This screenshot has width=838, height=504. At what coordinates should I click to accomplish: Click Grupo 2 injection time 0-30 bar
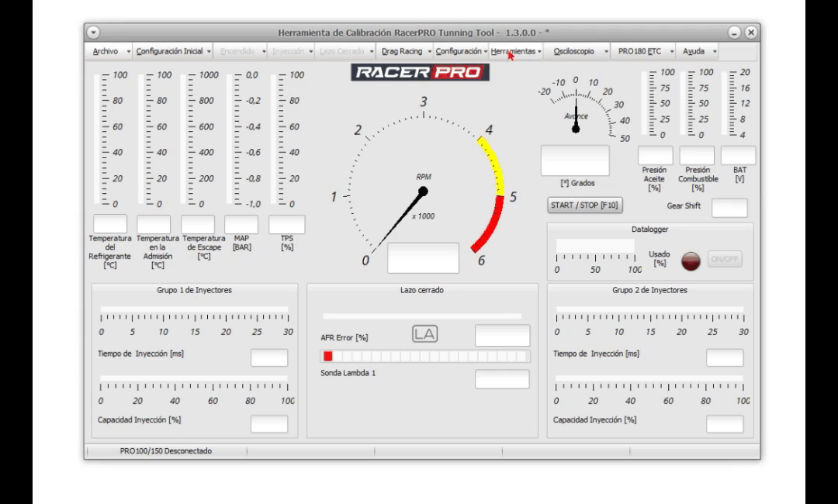tap(650, 309)
